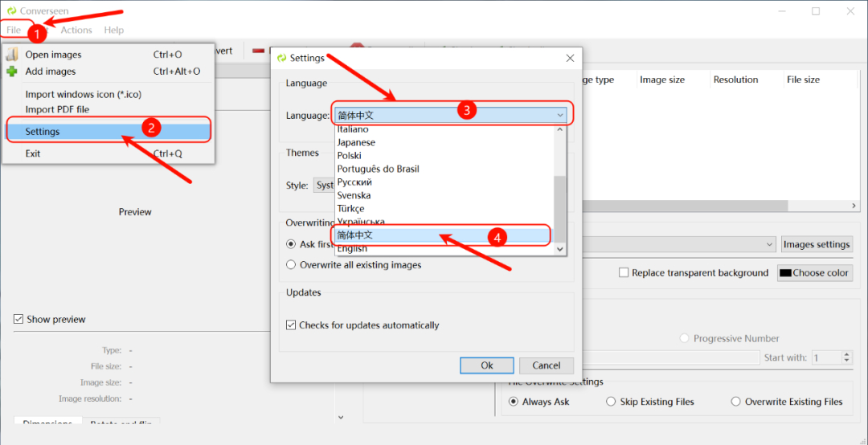Choose Exit from the File menu

point(108,154)
